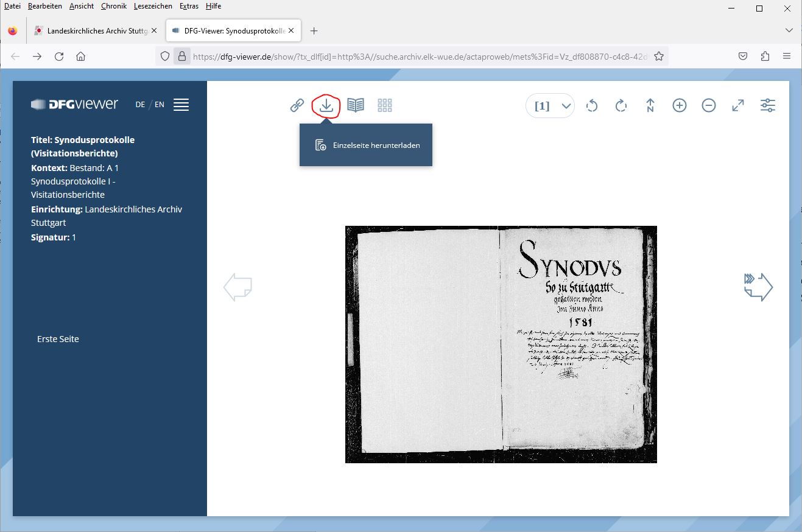Open the image adjustment sliders panel
The height and width of the screenshot is (532, 802).
point(767,105)
